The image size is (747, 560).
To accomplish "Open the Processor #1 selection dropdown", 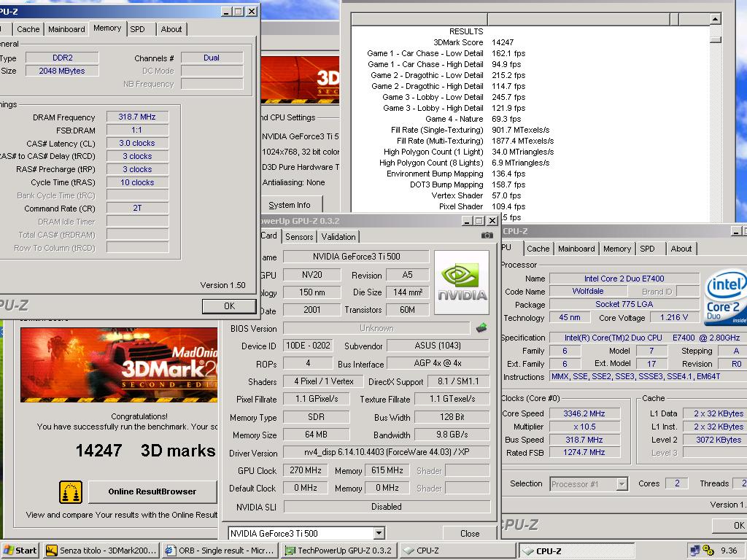I will (622, 484).
